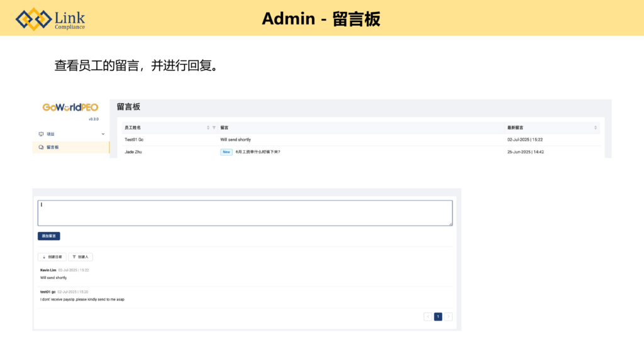Expand the 项目 sidebar menu chevron
This screenshot has width=644, height=362.
103,134
